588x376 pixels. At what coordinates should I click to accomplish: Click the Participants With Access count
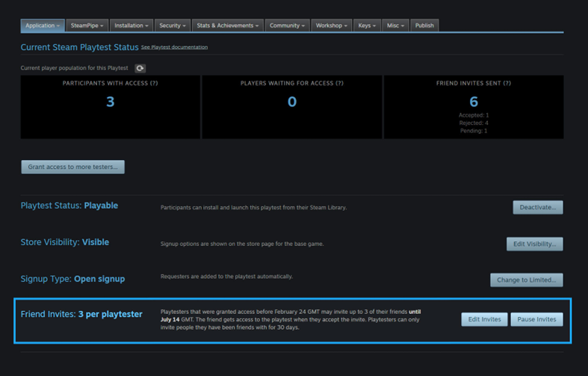pos(110,102)
